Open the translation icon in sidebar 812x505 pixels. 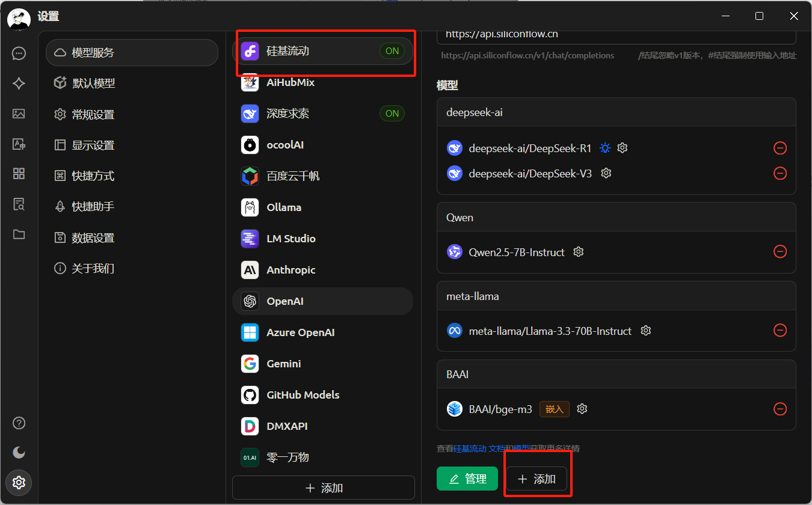pyautogui.click(x=19, y=144)
